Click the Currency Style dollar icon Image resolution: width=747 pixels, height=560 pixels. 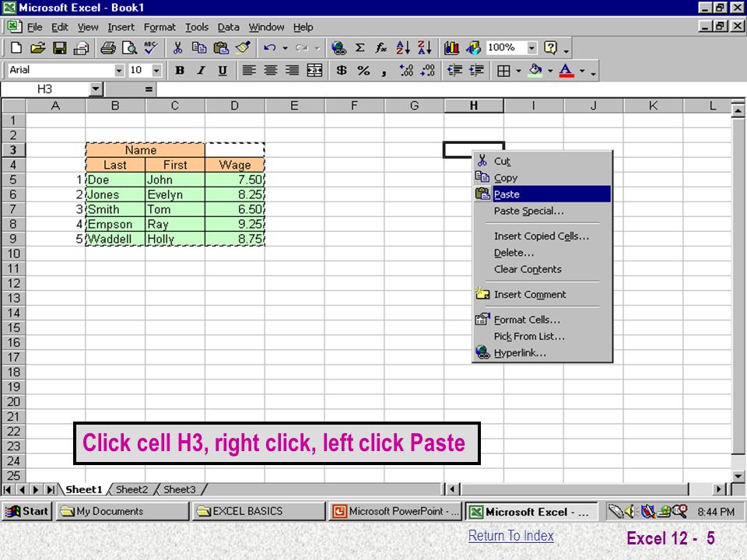pos(342,71)
